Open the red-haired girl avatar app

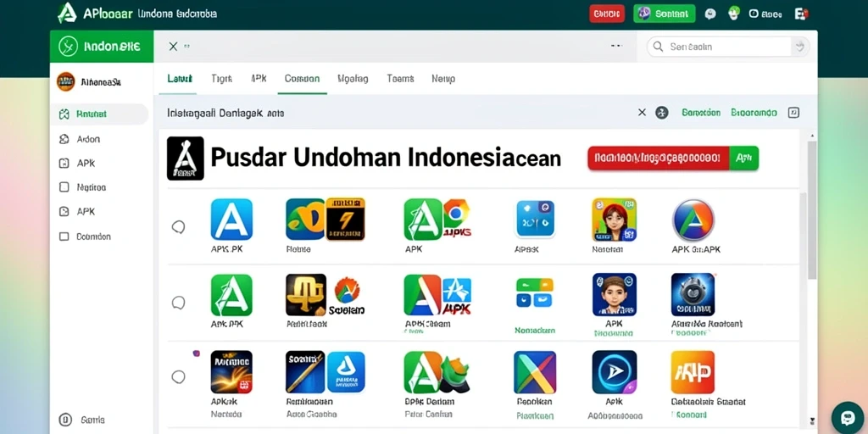[614, 220]
